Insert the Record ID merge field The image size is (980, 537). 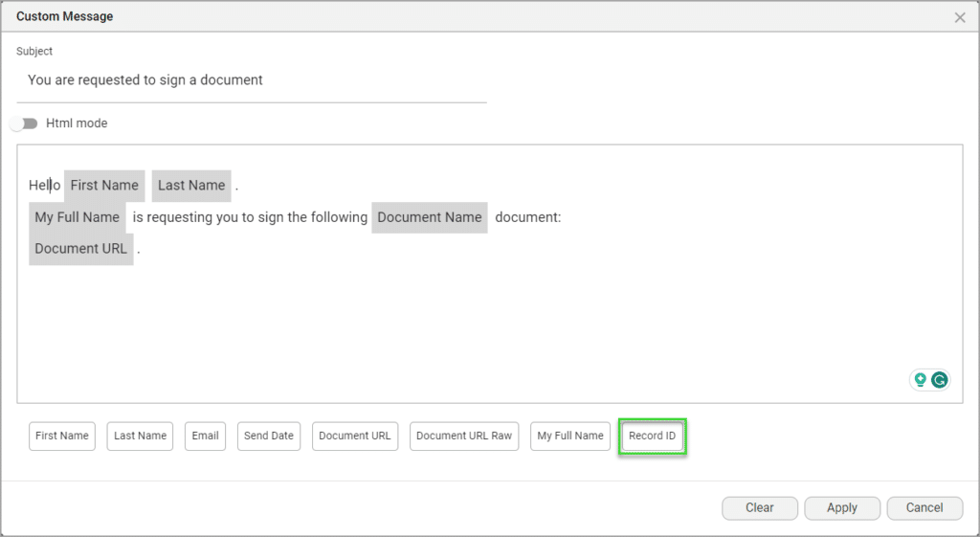tap(652, 436)
